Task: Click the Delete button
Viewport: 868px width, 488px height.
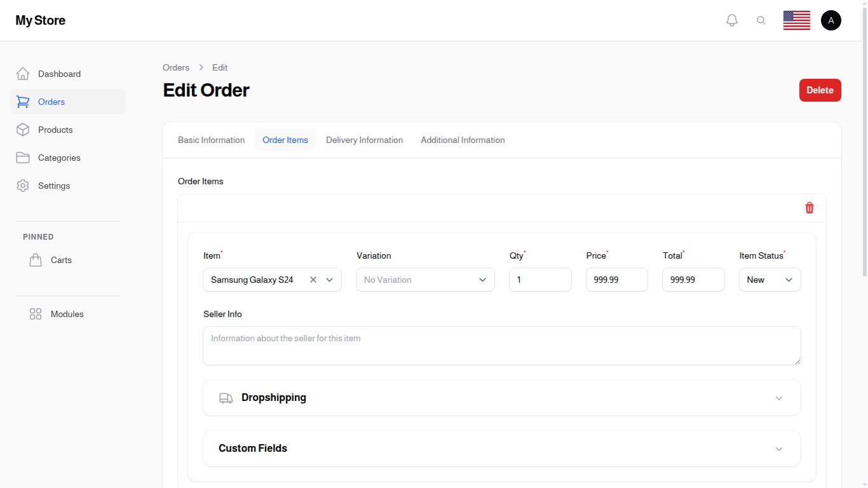Action: tap(820, 90)
